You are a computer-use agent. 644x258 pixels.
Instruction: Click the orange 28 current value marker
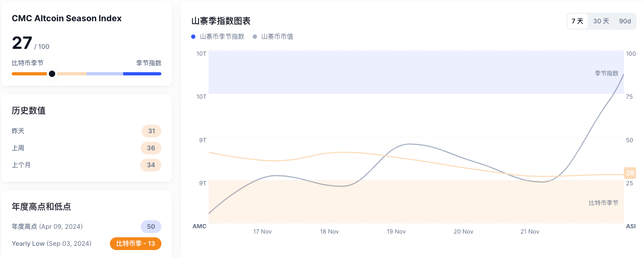630,173
